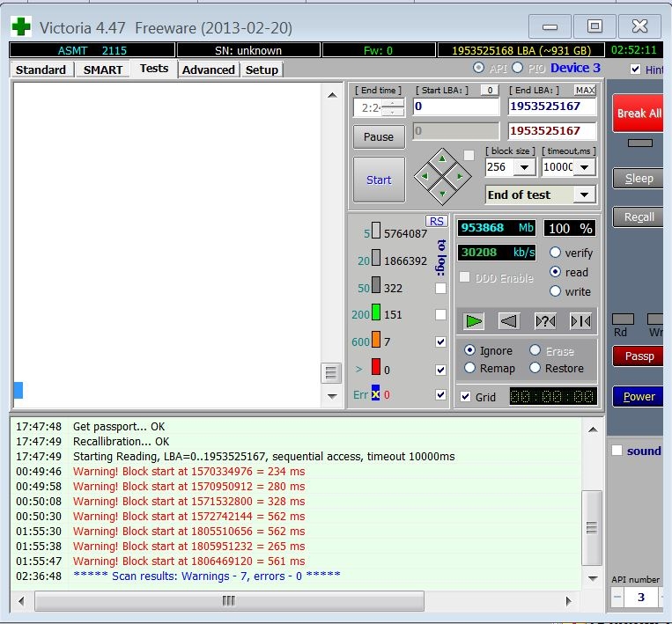Click the red Break All button
The height and width of the screenshot is (624, 672).
click(639, 113)
